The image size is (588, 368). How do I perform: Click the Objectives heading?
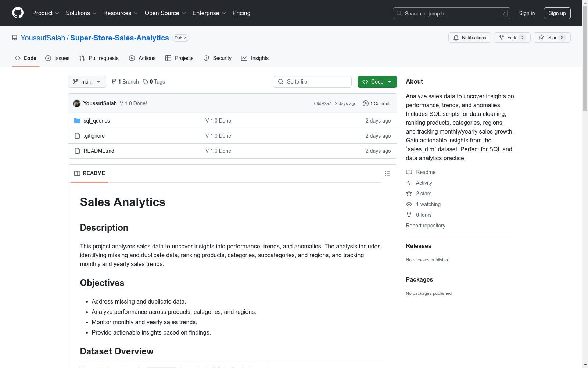coord(102,283)
